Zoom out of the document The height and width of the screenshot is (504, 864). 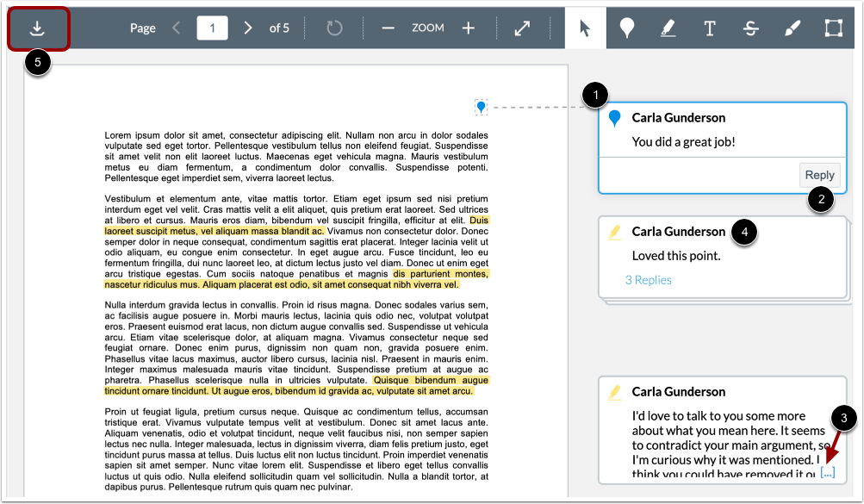389,27
